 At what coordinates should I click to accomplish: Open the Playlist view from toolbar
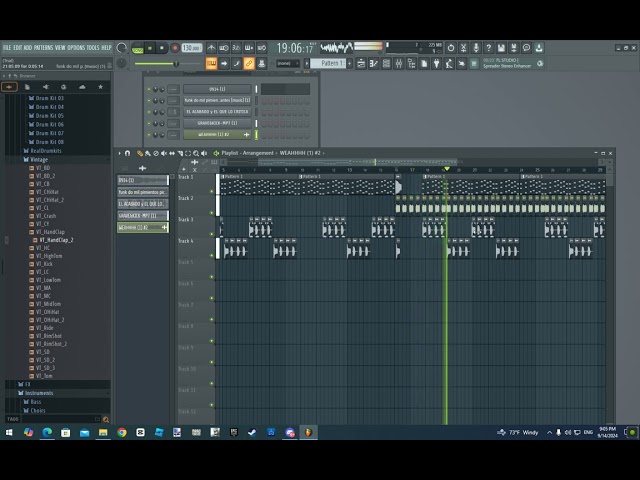tap(361, 63)
